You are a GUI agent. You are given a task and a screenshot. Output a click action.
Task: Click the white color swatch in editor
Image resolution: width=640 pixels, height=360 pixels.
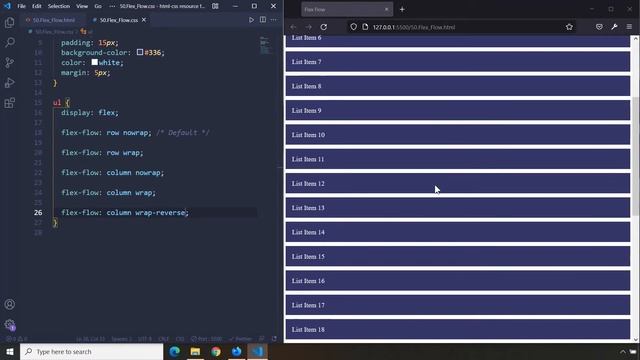coord(94,62)
